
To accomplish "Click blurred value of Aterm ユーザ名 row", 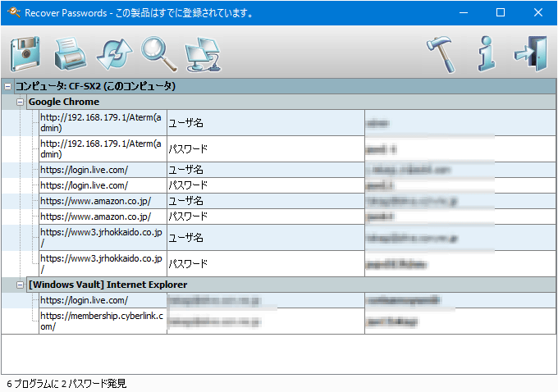I will [x=377, y=124].
